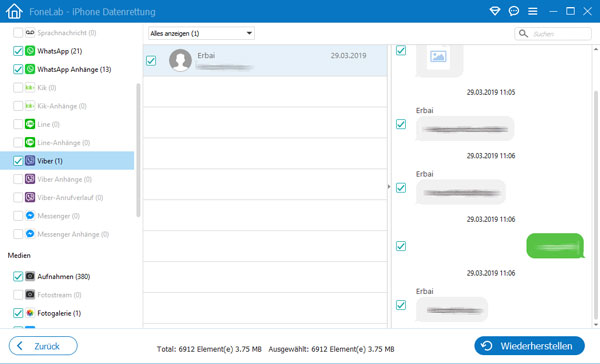Open the Alles anzeigen (1) dropdown
The width and height of the screenshot is (600, 364).
(201, 33)
